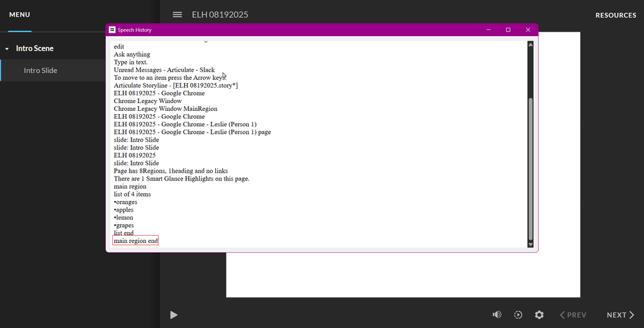Click 'Chrome Legacy Window MainRegion' line
The image size is (644, 328).
166,109
